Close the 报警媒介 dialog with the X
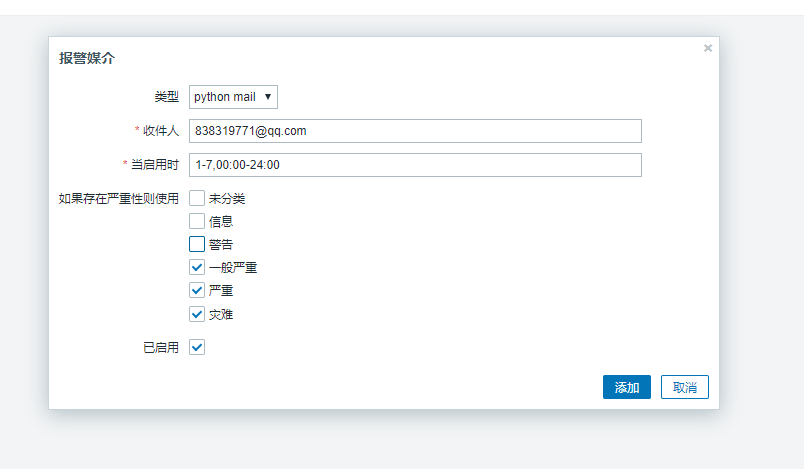The height and width of the screenshot is (469, 804). point(708,48)
